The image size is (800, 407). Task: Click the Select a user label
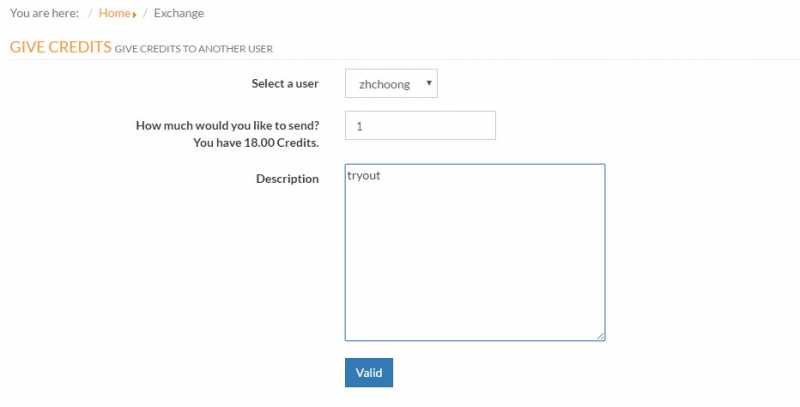(x=285, y=84)
